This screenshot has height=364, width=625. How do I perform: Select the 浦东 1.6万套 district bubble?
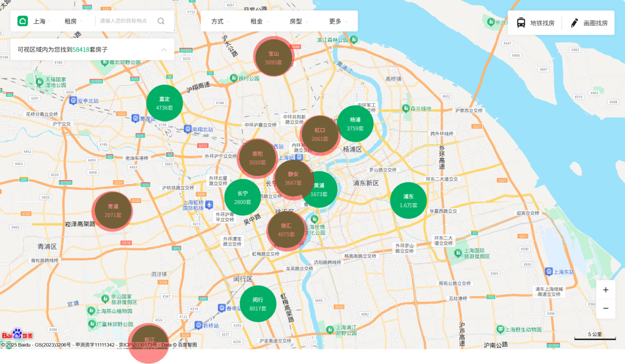click(x=408, y=200)
